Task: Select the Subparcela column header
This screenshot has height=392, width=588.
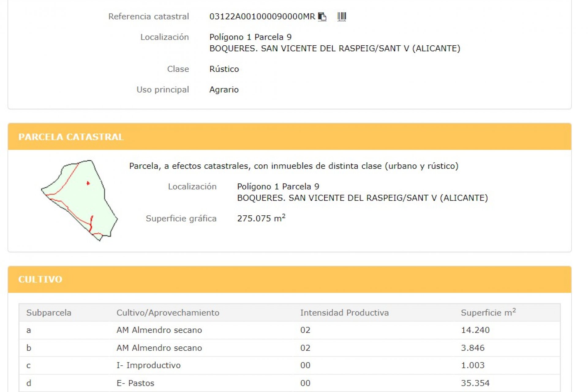Action: click(49, 313)
